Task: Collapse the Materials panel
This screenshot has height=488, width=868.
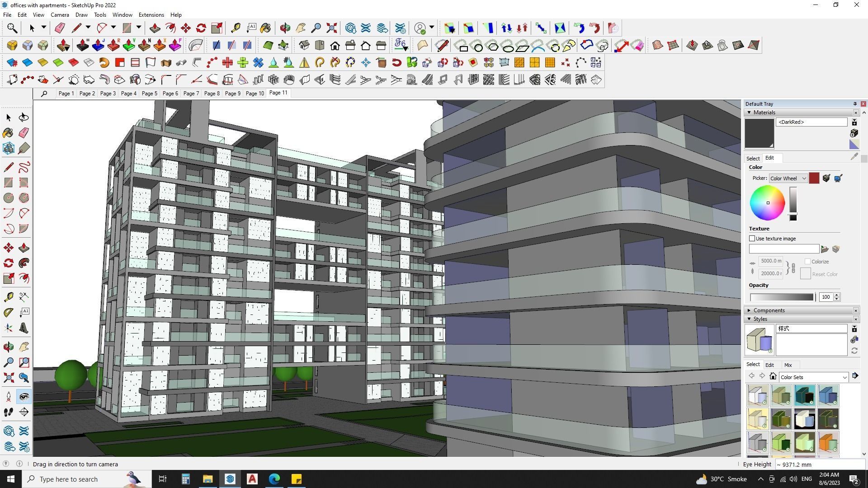Action: [749, 113]
